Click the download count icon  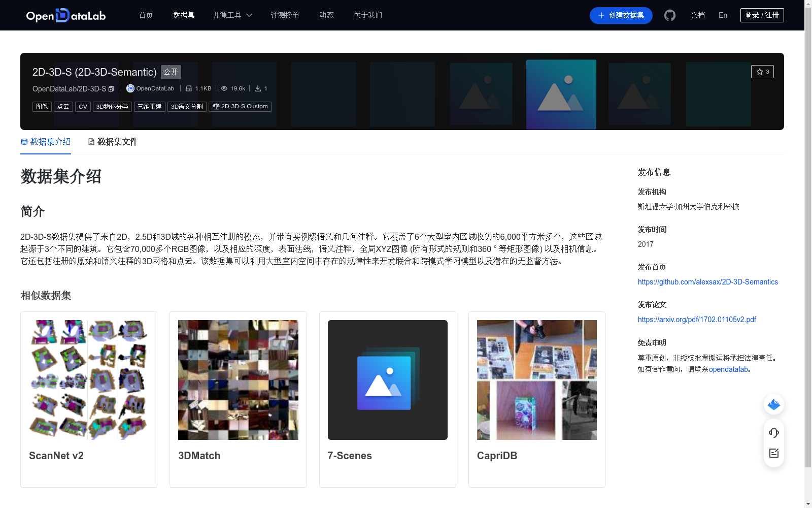pos(258,88)
